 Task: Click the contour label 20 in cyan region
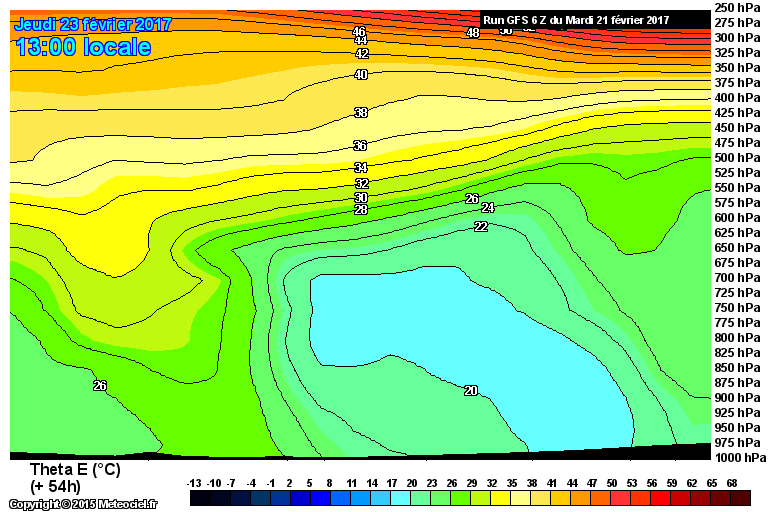pyautogui.click(x=471, y=390)
